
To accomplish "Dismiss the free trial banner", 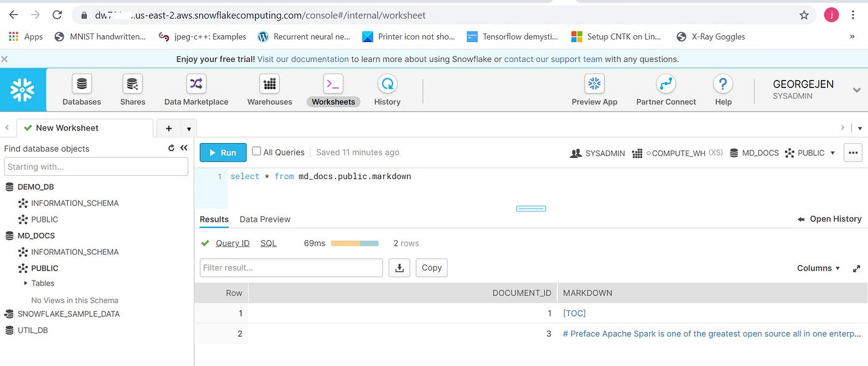I will tap(4, 59).
